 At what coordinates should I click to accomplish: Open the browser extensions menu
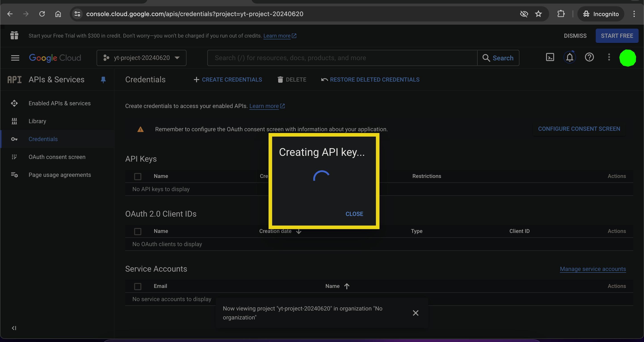[x=561, y=14]
